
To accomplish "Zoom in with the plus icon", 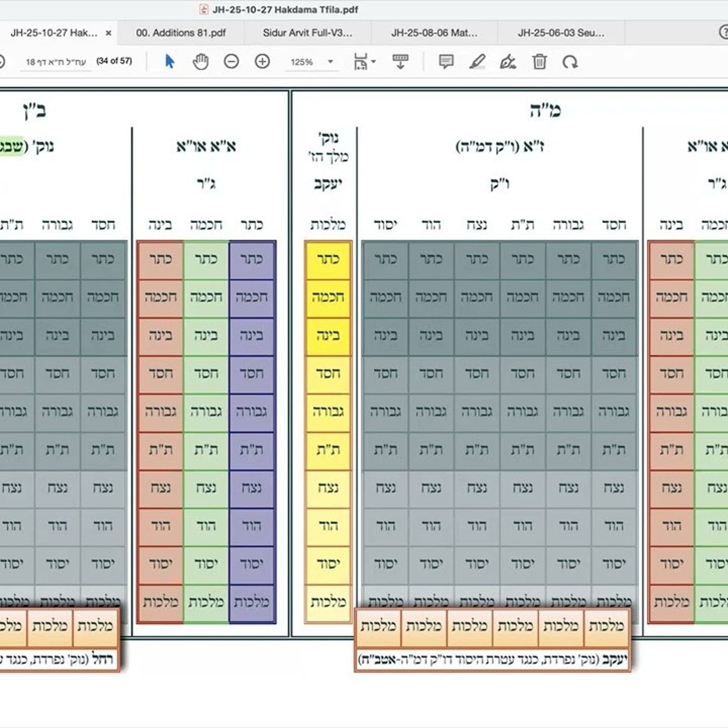I will (263, 62).
